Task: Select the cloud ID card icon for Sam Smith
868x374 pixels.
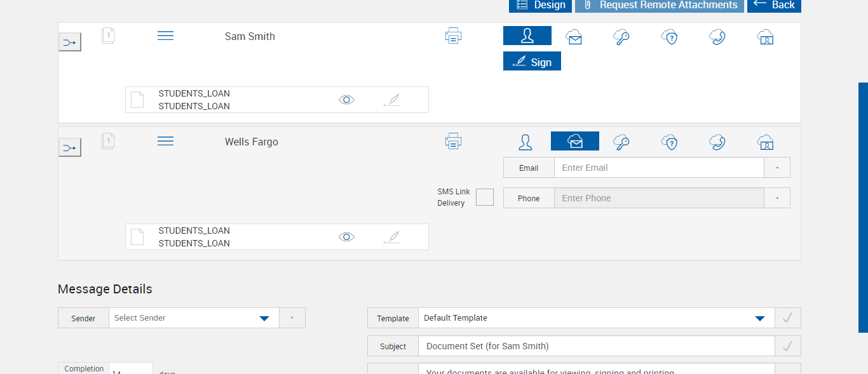Action: coord(766,37)
